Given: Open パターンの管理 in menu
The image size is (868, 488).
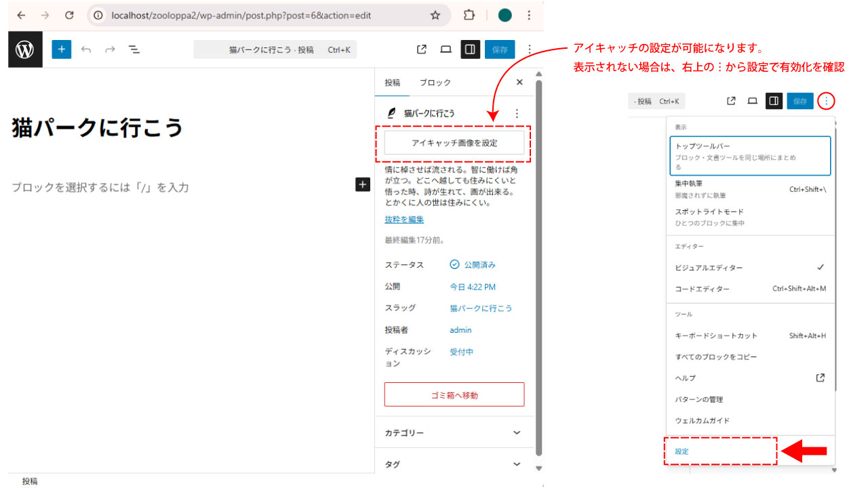Looking at the screenshot, I should [750, 399].
